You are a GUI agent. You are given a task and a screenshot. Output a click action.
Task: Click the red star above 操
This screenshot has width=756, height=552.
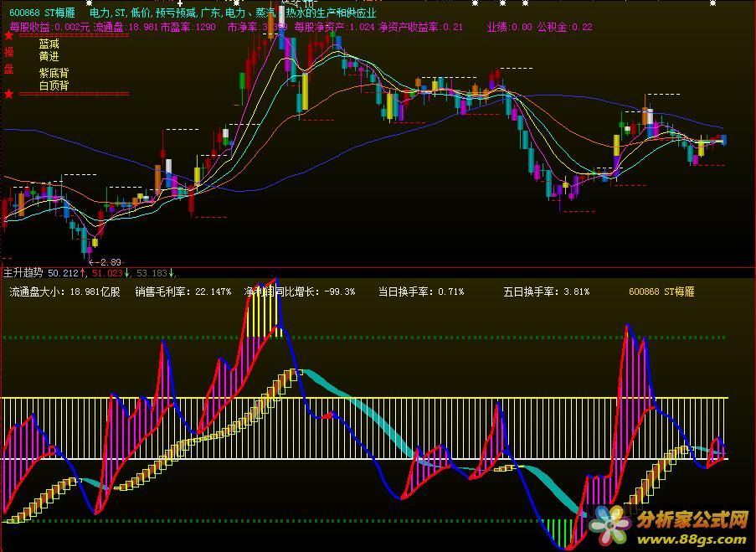(x=8, y=35)
